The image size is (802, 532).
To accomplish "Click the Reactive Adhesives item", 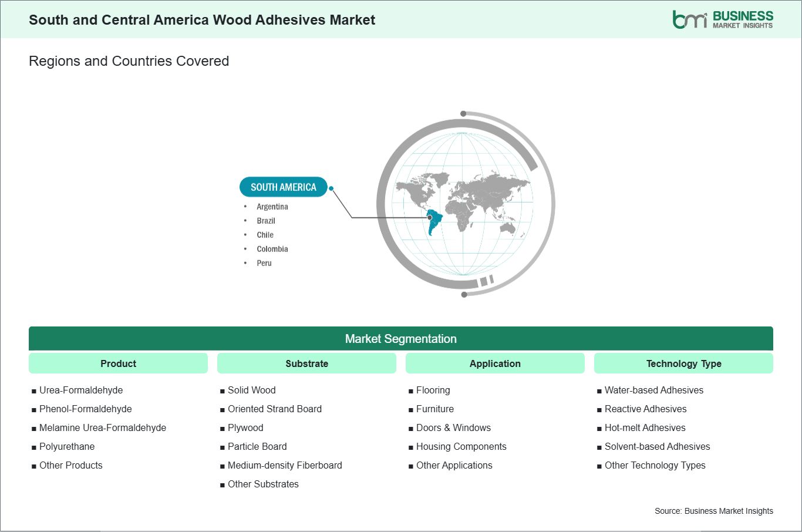I will click(646, 409).
